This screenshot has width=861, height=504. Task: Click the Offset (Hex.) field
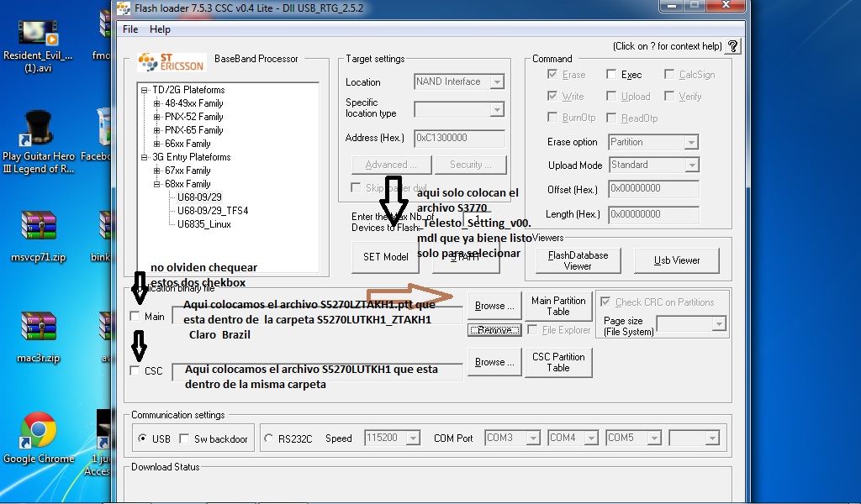click(653, 189)
